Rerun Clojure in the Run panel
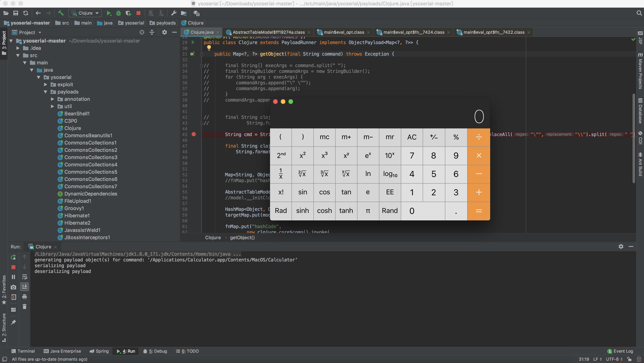Image resolution: width=644 pixels, height=363 pixels. tap(13, 257)
